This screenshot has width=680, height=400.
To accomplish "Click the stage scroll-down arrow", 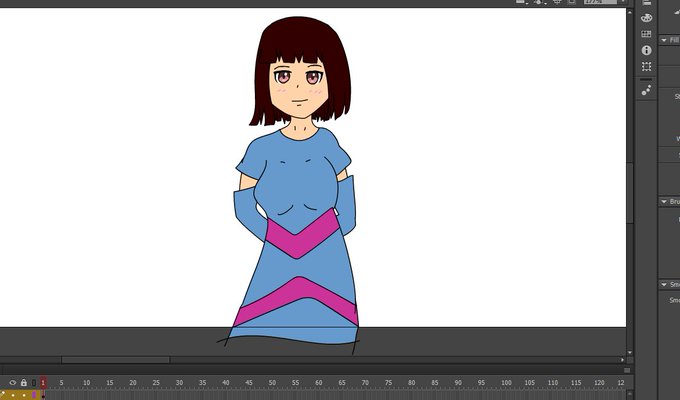I will pos(630,353).
